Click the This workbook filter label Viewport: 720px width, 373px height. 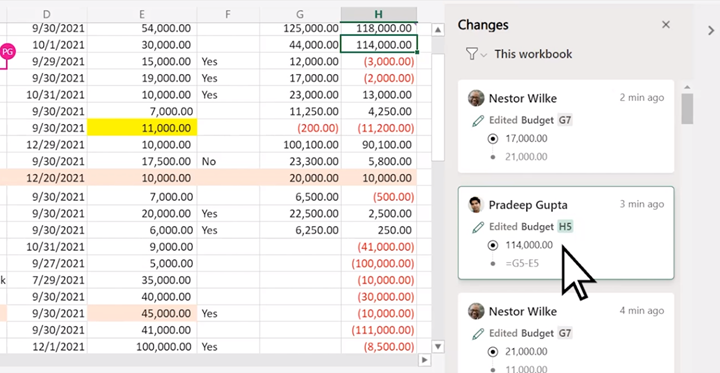pos(533,54)
